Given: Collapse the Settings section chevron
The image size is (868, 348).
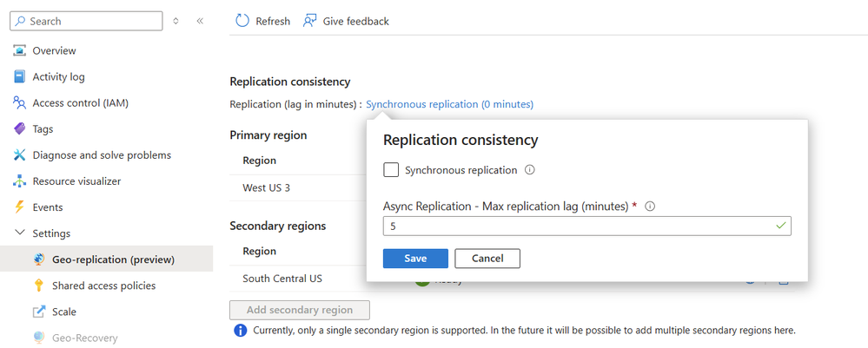Looking at the screenshot, I should coord(19,233).
